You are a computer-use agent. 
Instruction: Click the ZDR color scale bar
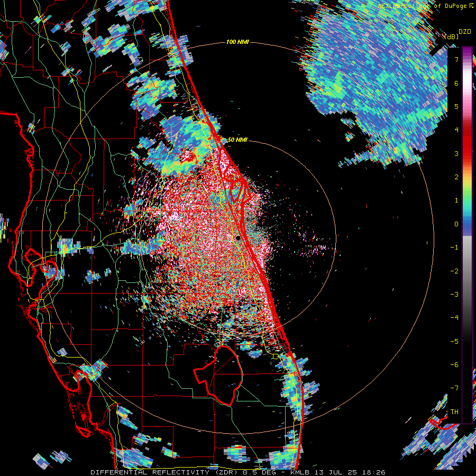pos(467,235)
